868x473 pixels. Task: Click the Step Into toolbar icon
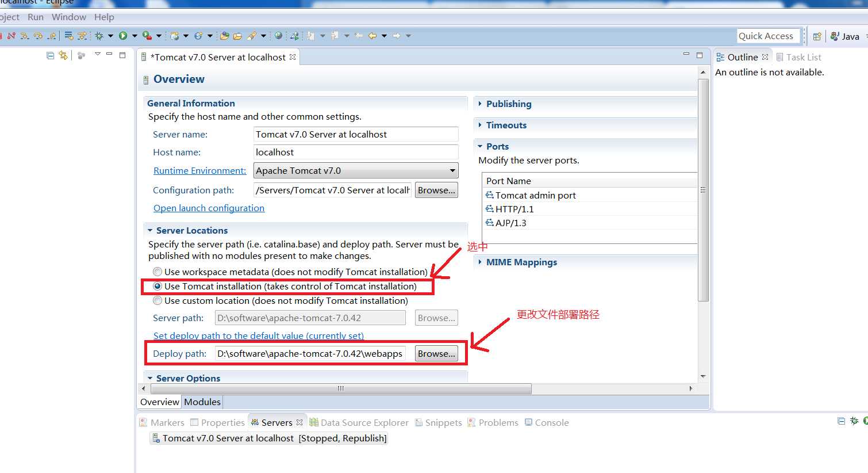25,36
